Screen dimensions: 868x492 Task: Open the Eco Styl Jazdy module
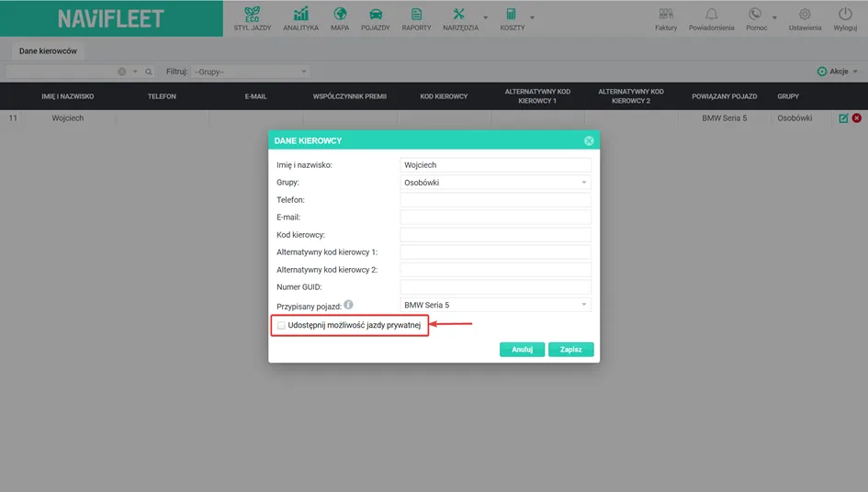(253, 18)
